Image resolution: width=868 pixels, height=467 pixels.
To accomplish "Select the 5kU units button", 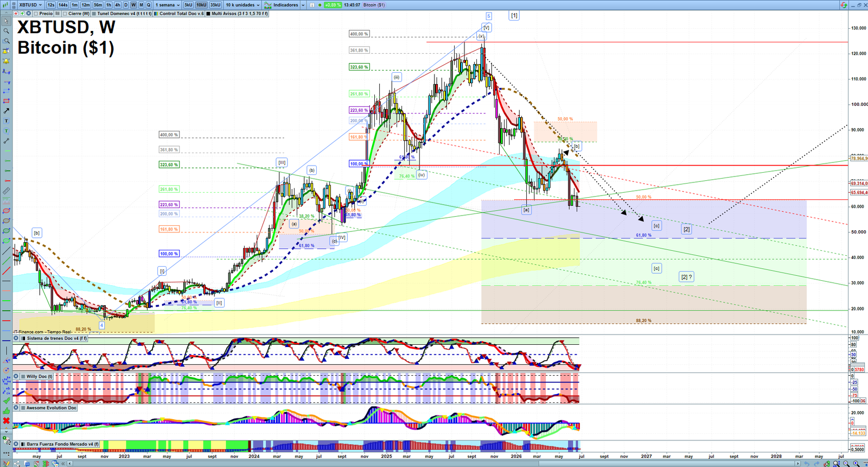I will point(188,5).
